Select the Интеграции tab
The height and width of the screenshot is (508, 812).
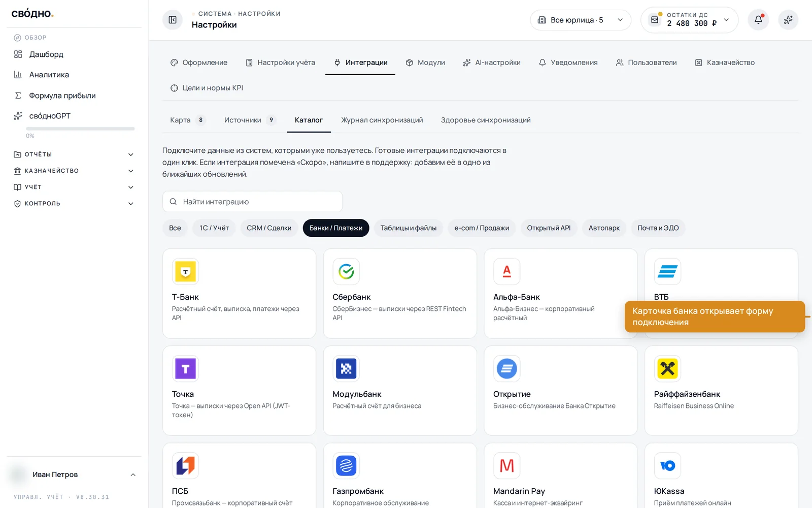360,62
